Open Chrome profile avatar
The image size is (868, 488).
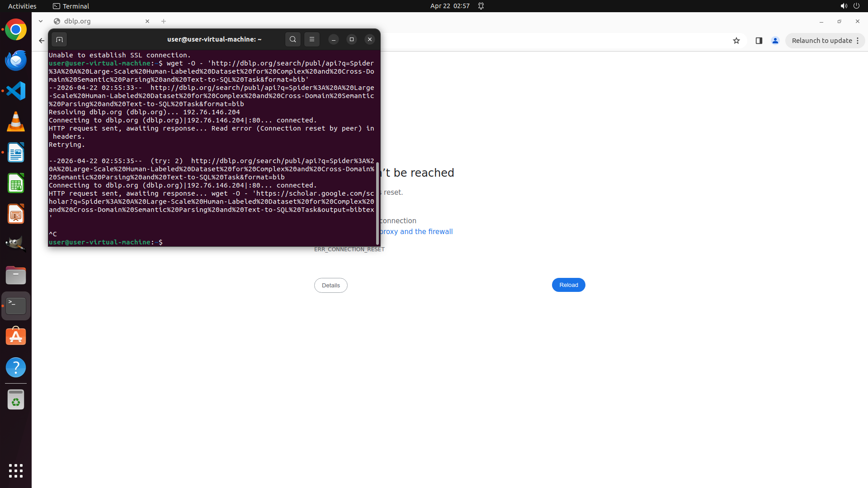point(775,41)
